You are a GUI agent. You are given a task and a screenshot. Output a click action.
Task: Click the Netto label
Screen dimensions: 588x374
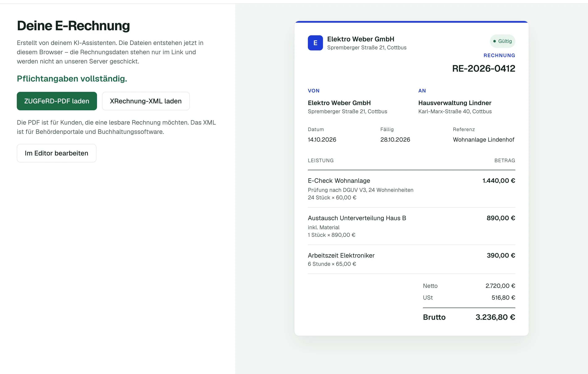click(430, 286)
